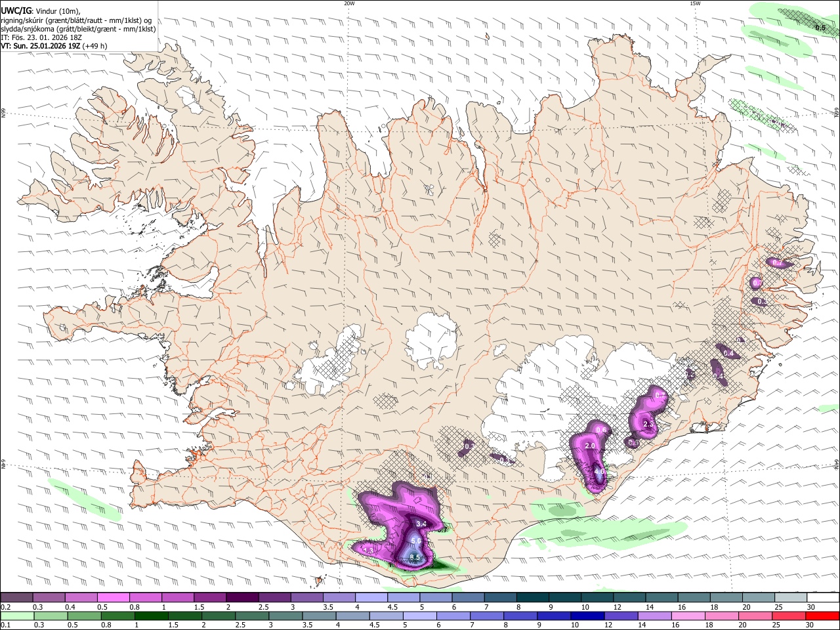Click the 'IT: Fös. 23. 01. 2026 18Z' initial time
This screenshot has height=630, width=840.
(x=41, y=37)
